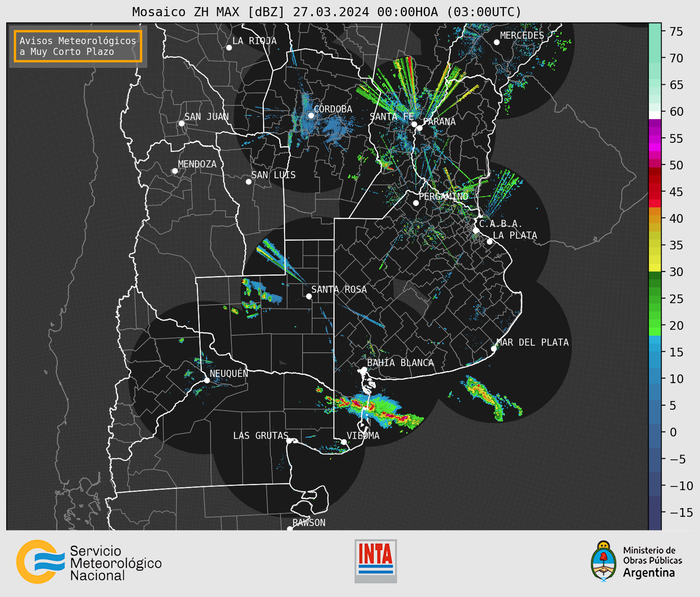Click the Avisos Meteorológicos a Muy Corto Plazo box
700x597 pixels.
[x=78, y=46]
